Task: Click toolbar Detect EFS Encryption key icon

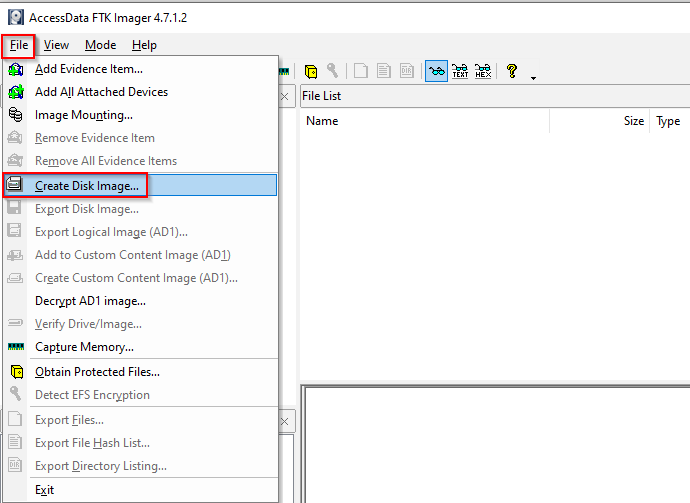Action: pos(333,71)
